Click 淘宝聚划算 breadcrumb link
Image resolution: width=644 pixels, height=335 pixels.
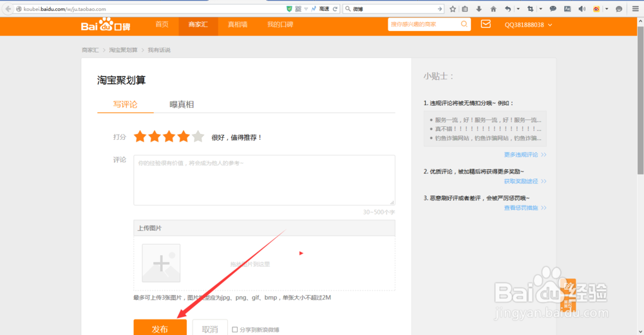(x=123, y=50)
